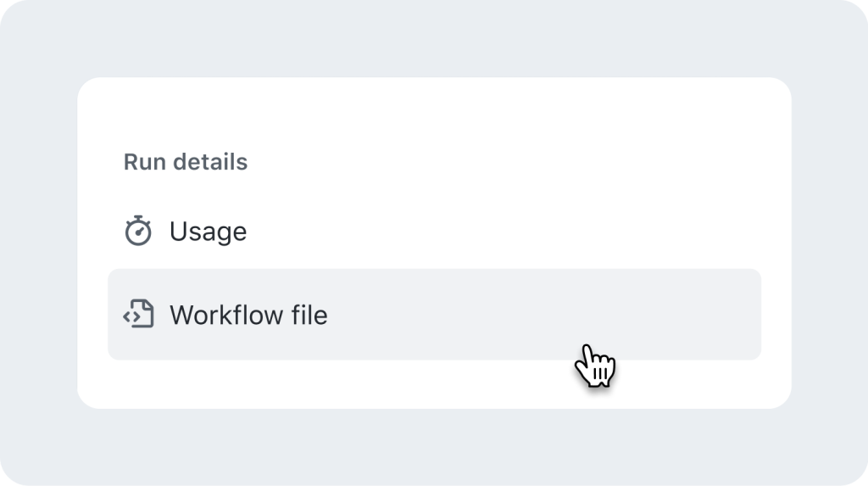The height and width of the screenshot is (486, 868).
Task: Click the stopwatch icon beside Usage
Action: pos(138,232)
